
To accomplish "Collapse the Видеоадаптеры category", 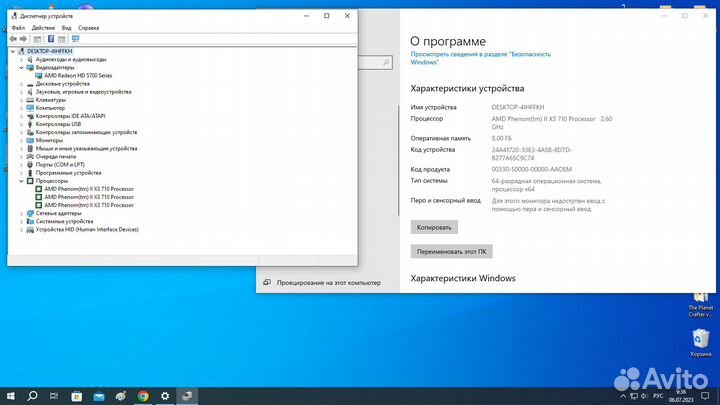I will [21, 68].
